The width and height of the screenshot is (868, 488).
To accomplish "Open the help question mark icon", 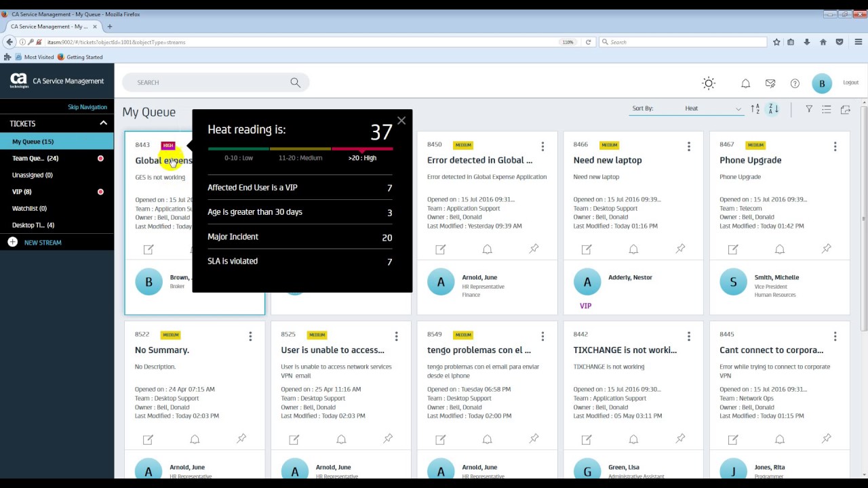I will pyautogui.click(x=795, y=83).
